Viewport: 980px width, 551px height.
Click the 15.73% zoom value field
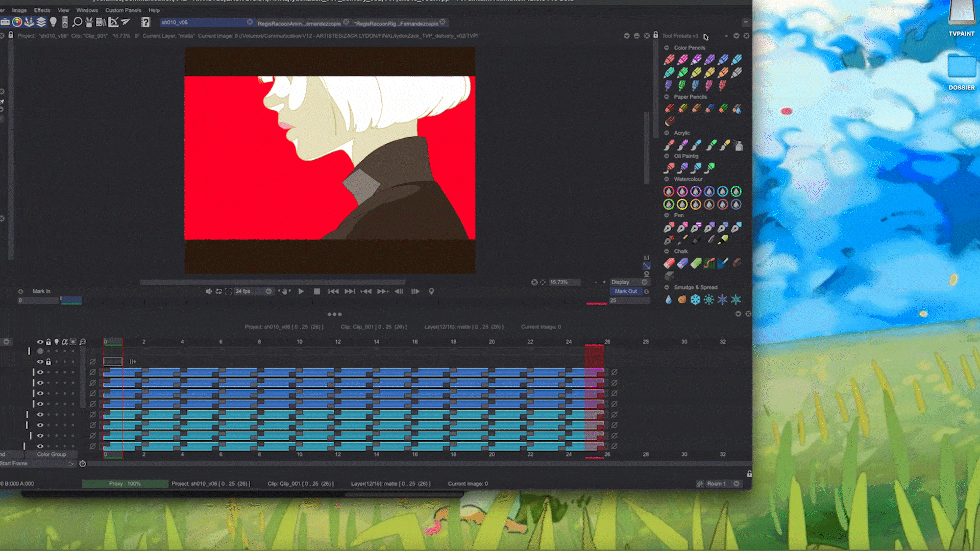coord(564,282)
